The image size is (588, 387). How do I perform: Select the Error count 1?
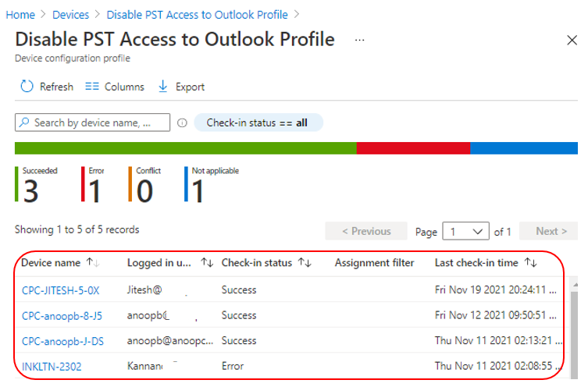(94, 191)
